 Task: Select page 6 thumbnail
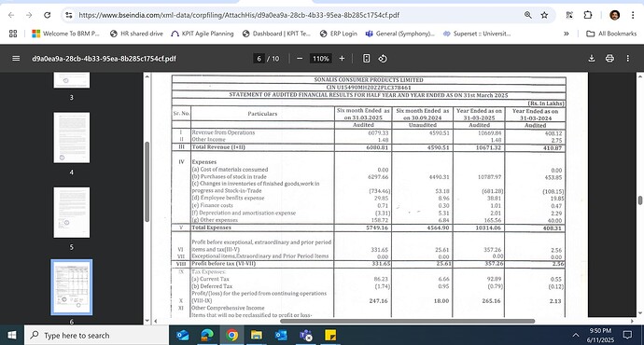72,287
